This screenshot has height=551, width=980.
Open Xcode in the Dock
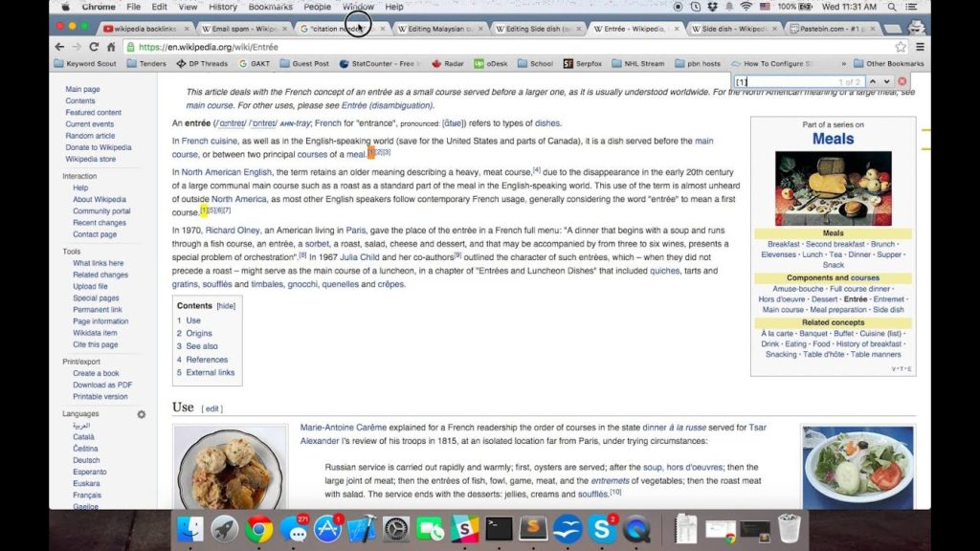(x=362, y=529)
